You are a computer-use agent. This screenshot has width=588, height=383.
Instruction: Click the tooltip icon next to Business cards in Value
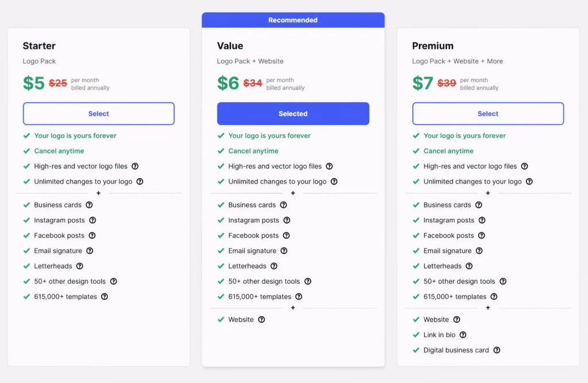(284, 204)
